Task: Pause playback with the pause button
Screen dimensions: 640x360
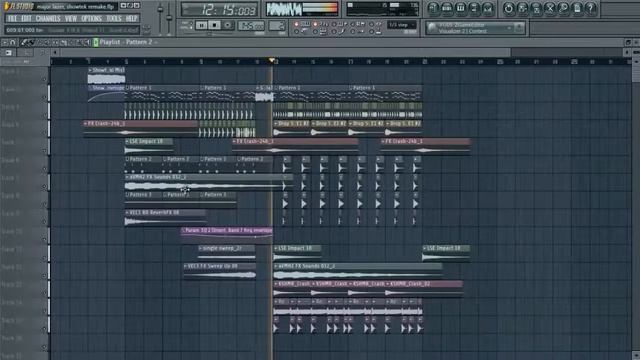Action: tap(201, 25)
